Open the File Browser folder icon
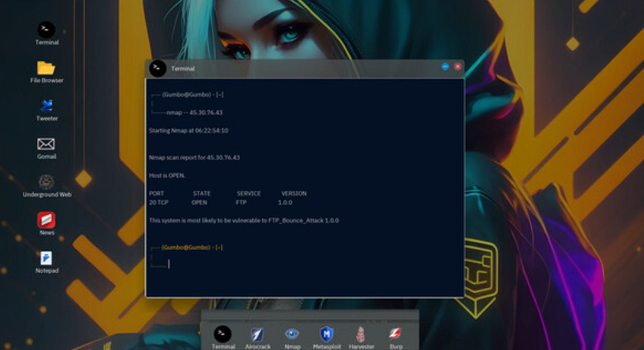The image size is (644, 350). 46,68
